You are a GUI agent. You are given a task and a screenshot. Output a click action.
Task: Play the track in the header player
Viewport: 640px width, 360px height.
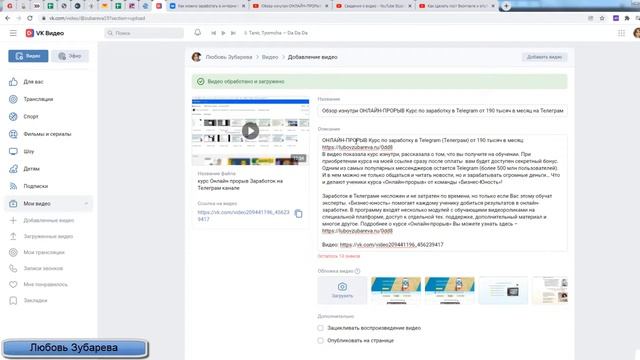[223, 33]
